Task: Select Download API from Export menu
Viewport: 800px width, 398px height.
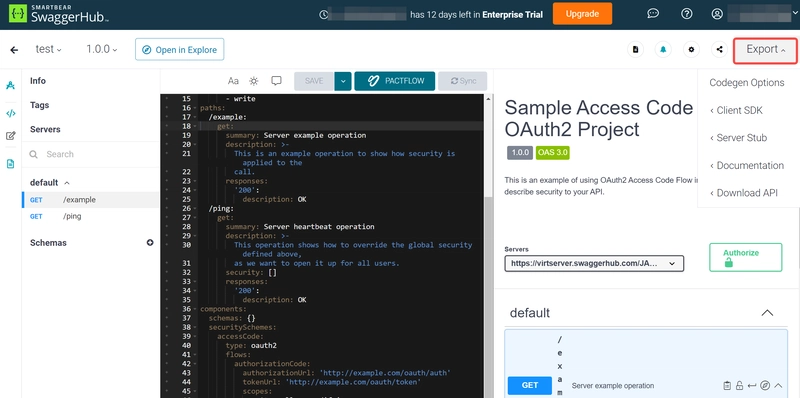Action: tap(744, 193)
